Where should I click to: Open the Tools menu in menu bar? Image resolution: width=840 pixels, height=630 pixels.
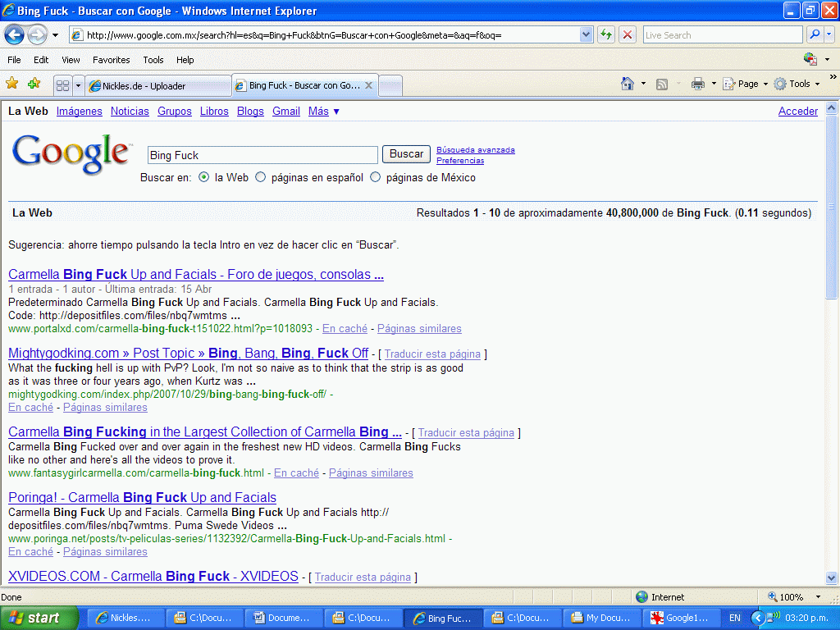[153, 60]
